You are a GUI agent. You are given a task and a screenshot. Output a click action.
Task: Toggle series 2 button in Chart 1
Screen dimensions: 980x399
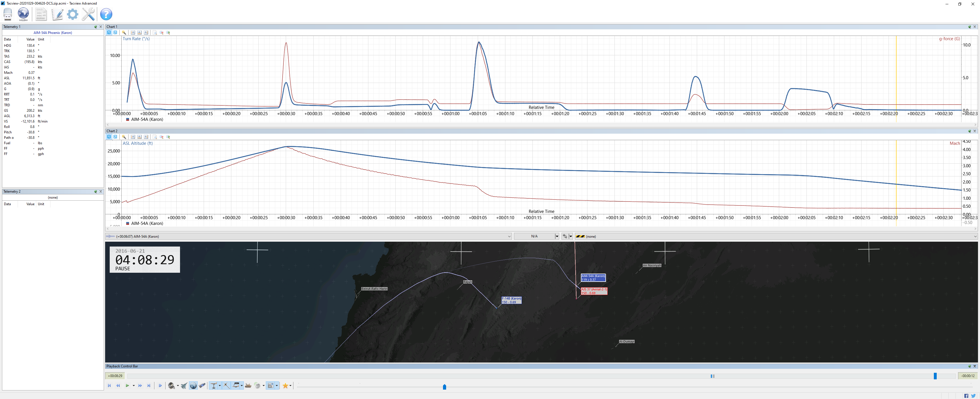[115, 33]
